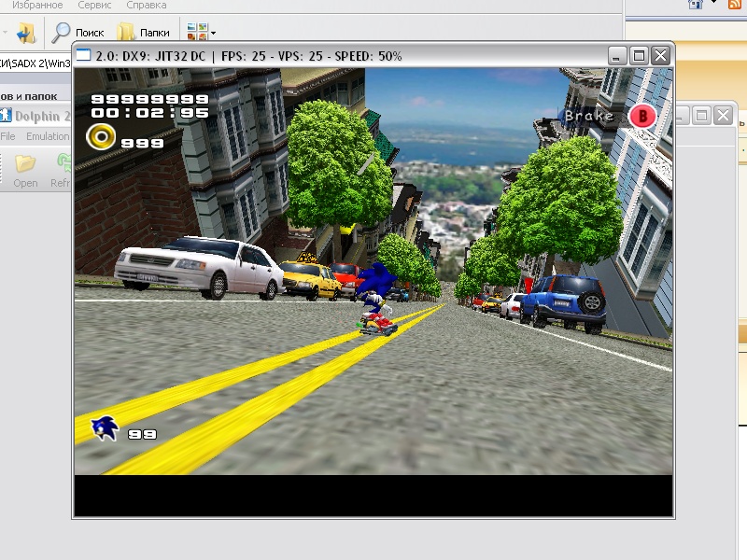This screenshot has width=747, height=560.
Task: Click the Up folder icon in Explorer toolbar
Action: tap(25, 34)
